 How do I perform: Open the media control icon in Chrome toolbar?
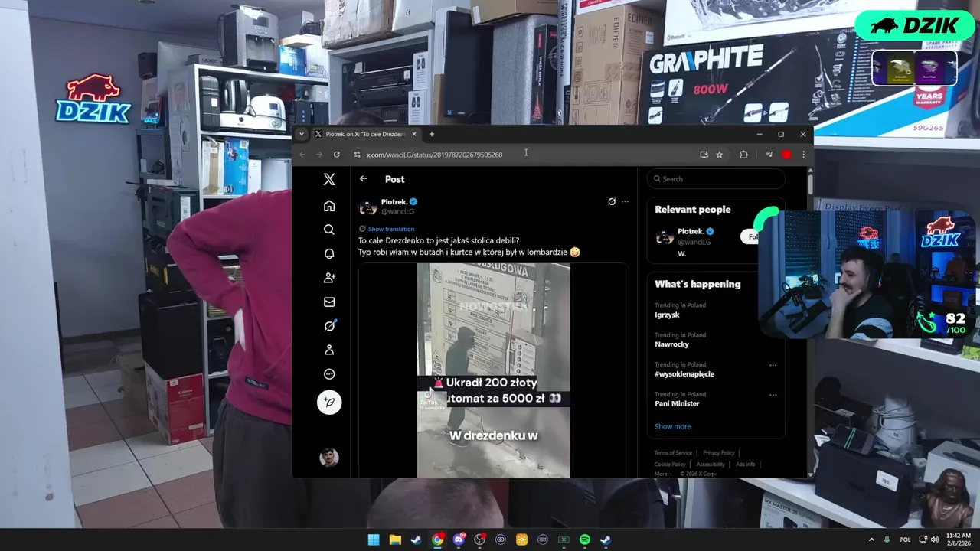(x=769, y=155)
